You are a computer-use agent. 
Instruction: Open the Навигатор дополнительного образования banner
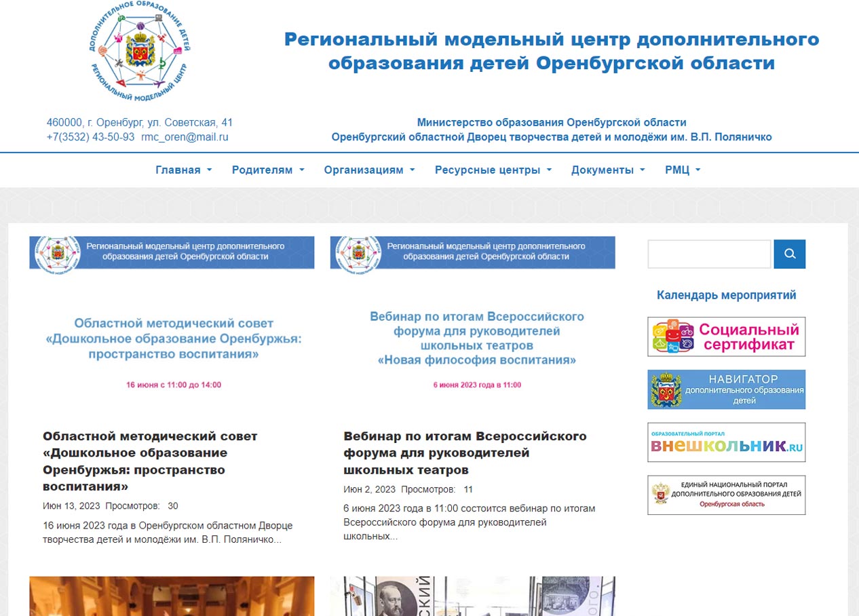726,389
